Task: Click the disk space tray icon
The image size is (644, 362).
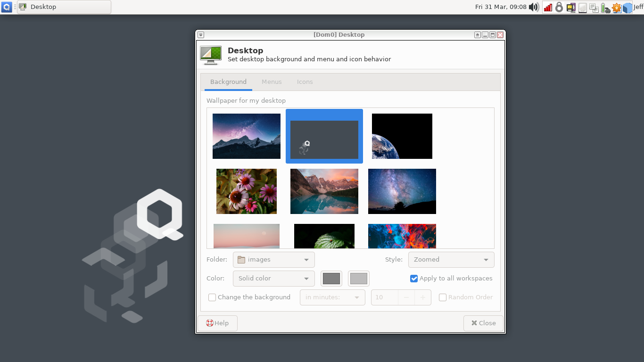Action: tap(583, 8)
